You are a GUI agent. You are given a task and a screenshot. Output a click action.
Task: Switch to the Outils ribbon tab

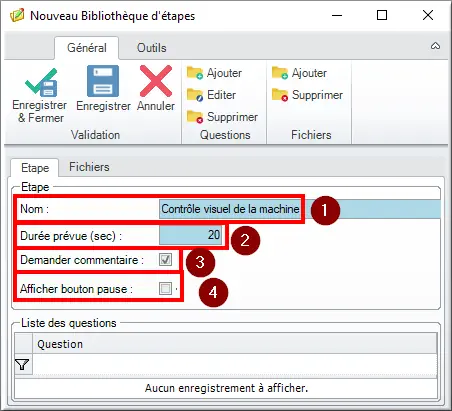tap(152, 48)
